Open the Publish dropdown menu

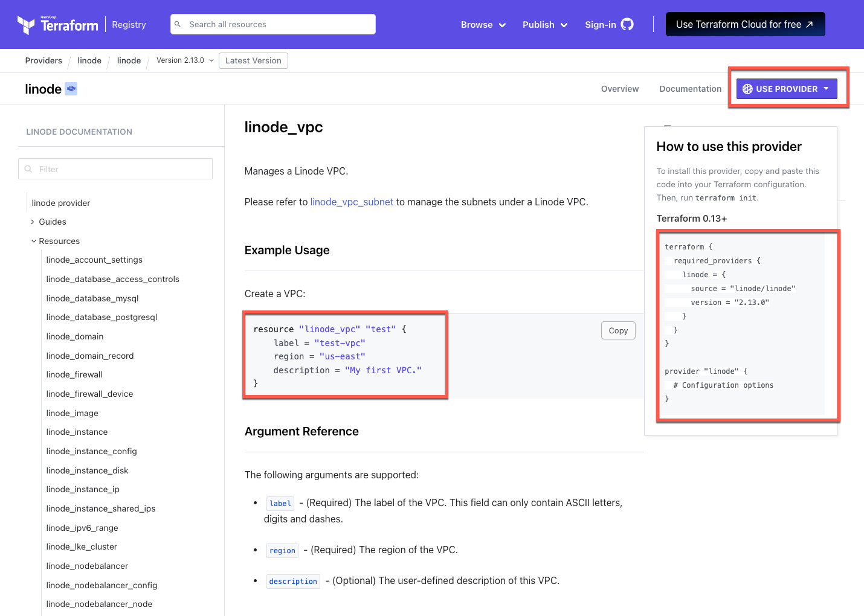coord(544,25)
